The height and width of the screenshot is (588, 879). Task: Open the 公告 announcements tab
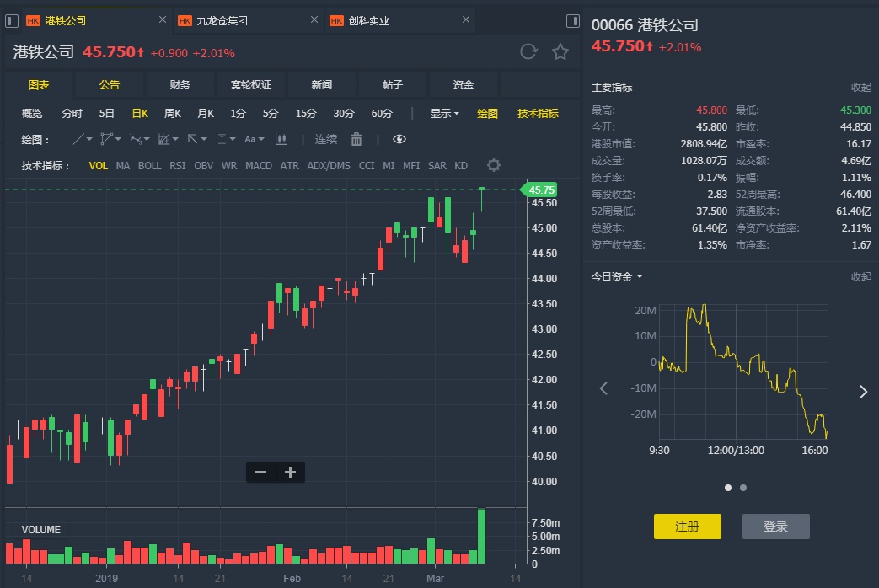pyautogui.click(x=110, y=84)
